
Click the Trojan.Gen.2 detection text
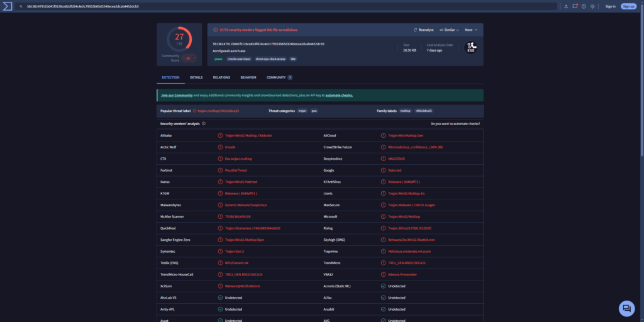[235, 252]
